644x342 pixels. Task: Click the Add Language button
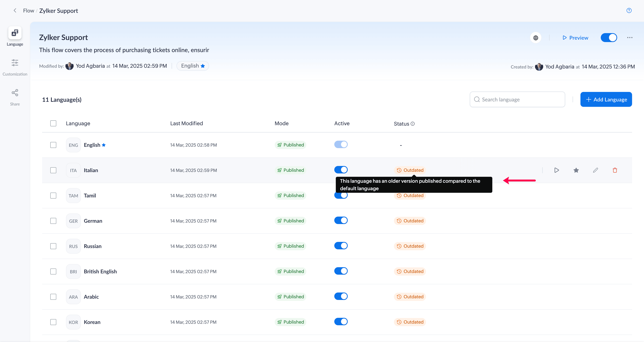[x=606, y=99]
